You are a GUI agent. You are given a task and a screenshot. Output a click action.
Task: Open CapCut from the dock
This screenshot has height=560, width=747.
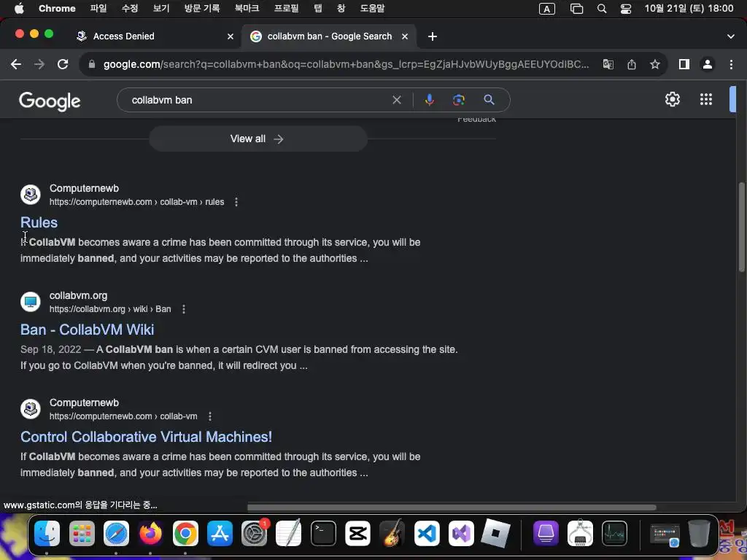[x=357, y=533]
